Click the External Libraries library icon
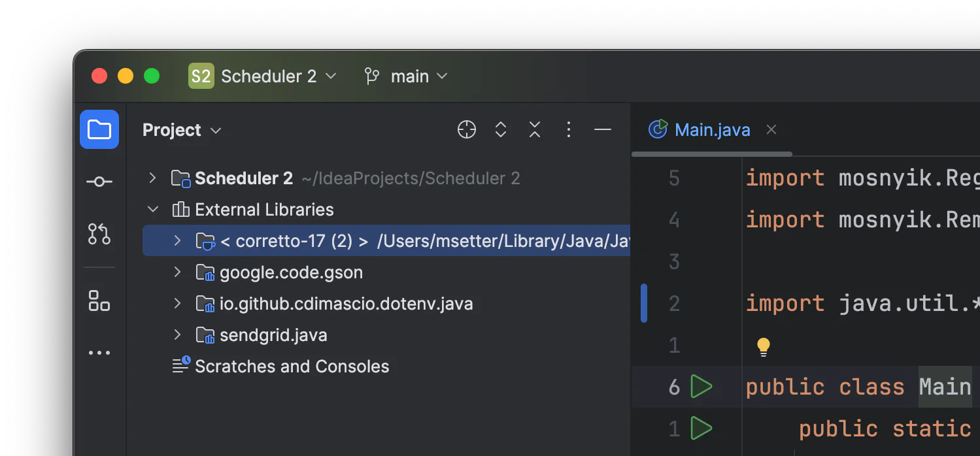This screenshot has height=456, width=980. pos(180,210)
